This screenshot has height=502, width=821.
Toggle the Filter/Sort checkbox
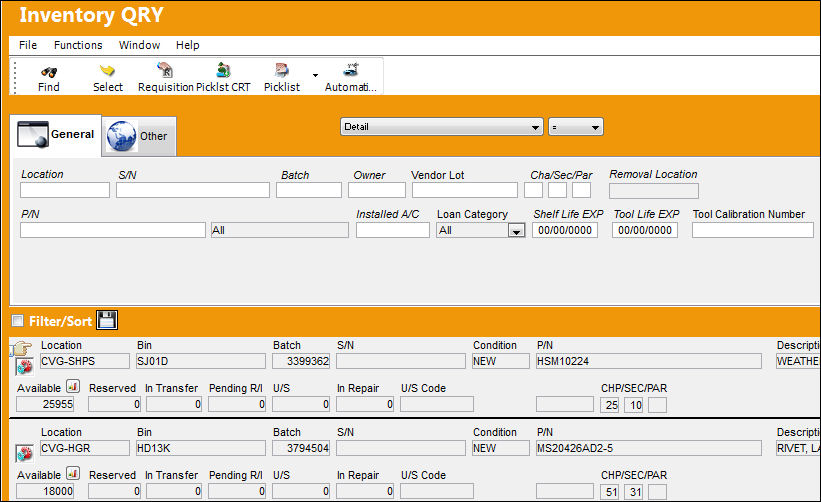(18, 320)
